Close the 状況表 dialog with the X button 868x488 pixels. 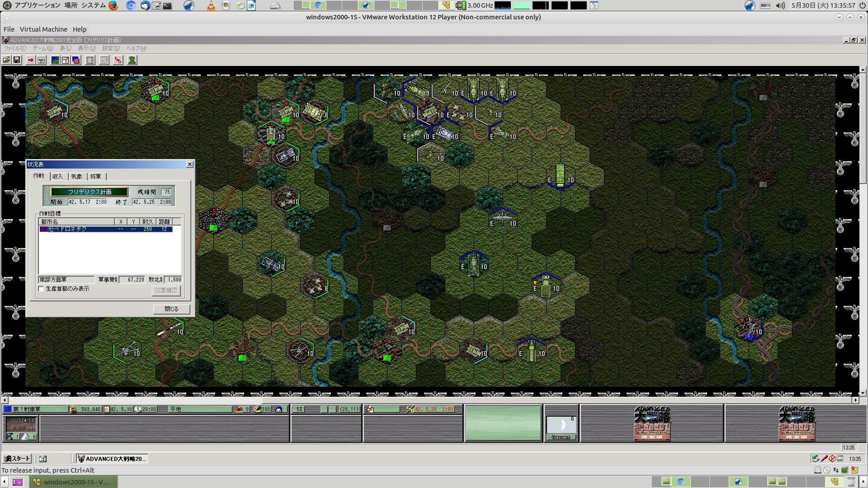coord(190,164)
